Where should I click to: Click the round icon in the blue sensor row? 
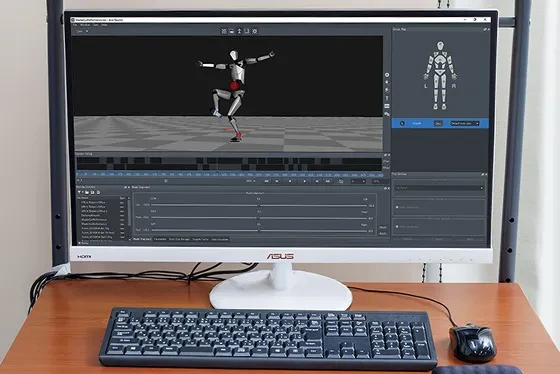(402, 123)
